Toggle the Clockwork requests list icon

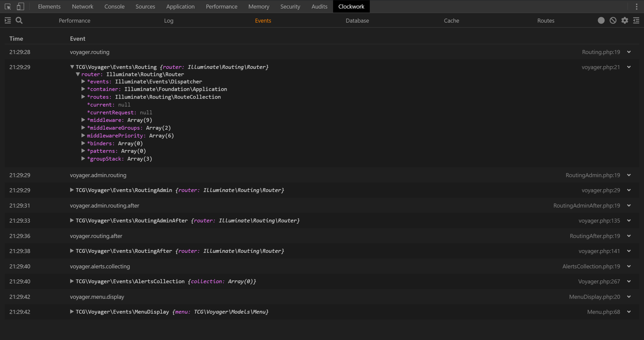tap(8, 21)
